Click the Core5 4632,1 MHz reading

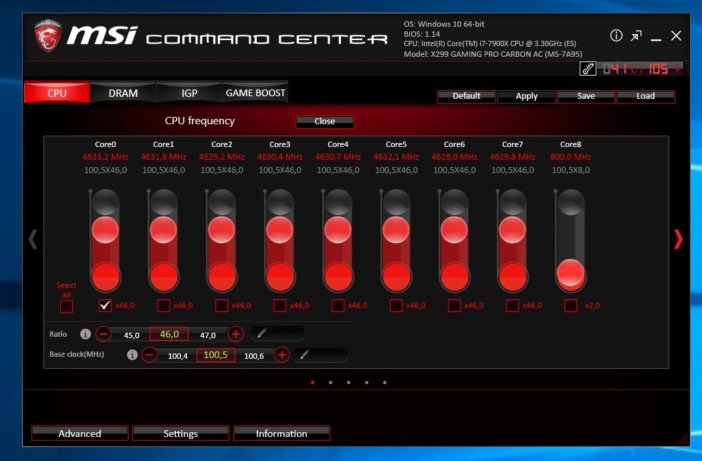coord(396,157)
